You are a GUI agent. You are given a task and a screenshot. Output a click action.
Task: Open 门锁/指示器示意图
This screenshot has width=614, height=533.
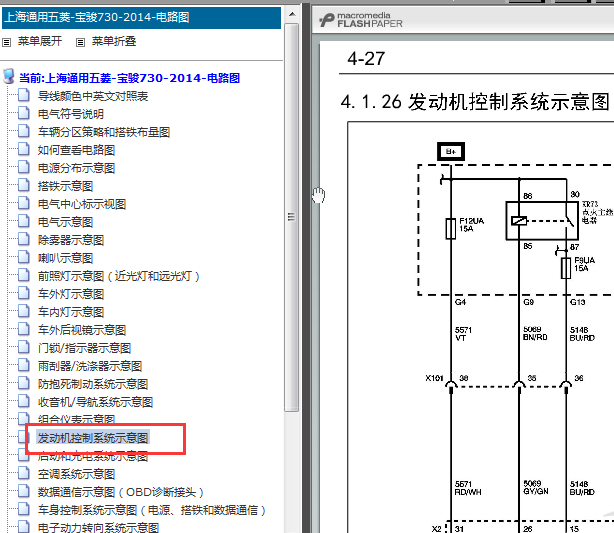pyautogui.click(x=84, y=348)
